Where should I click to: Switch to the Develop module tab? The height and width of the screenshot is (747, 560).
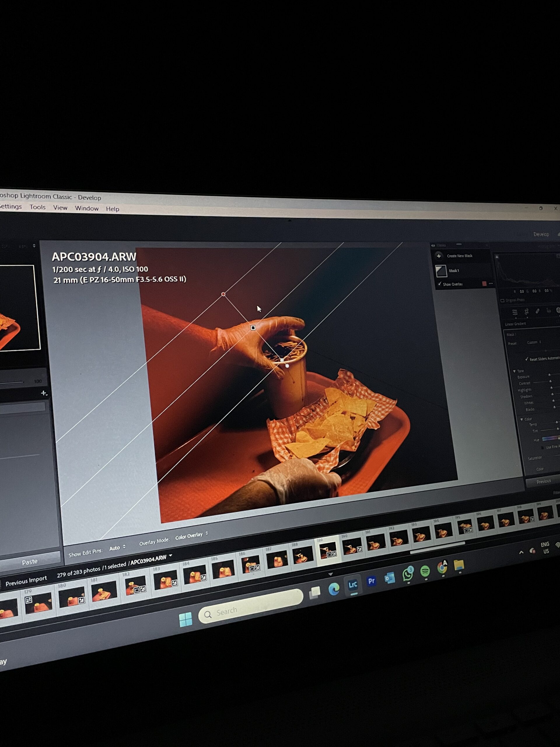click(x=541, y=234)
